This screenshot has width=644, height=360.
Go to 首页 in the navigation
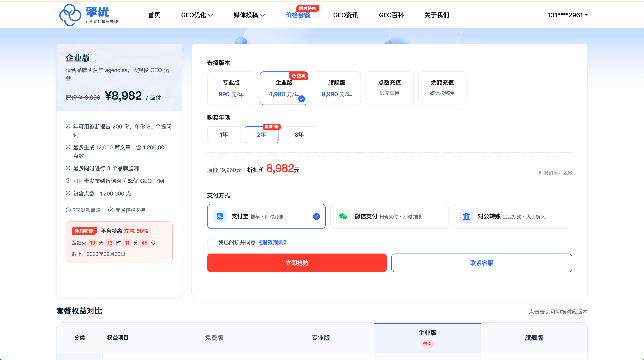[x=154, y=15]
